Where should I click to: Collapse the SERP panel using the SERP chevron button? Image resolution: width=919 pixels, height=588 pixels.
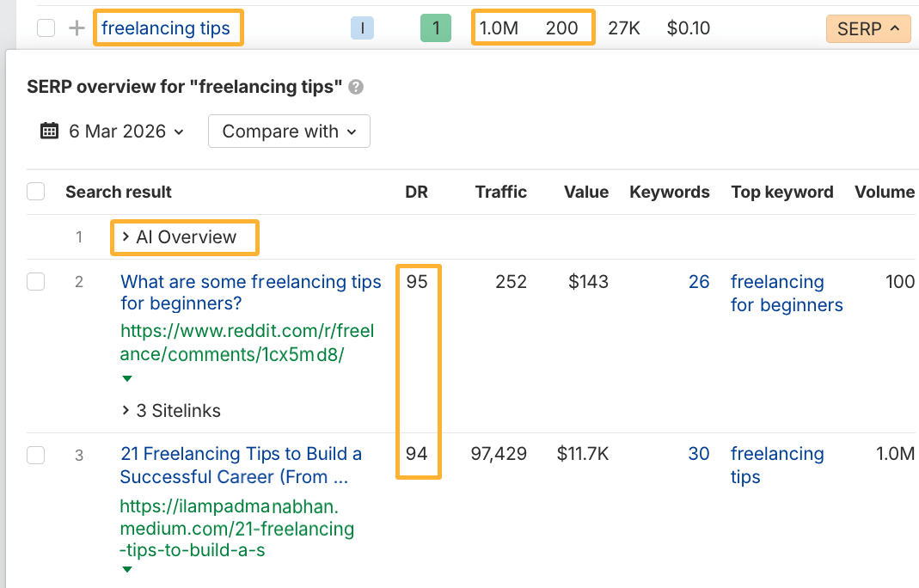(868, 28)
